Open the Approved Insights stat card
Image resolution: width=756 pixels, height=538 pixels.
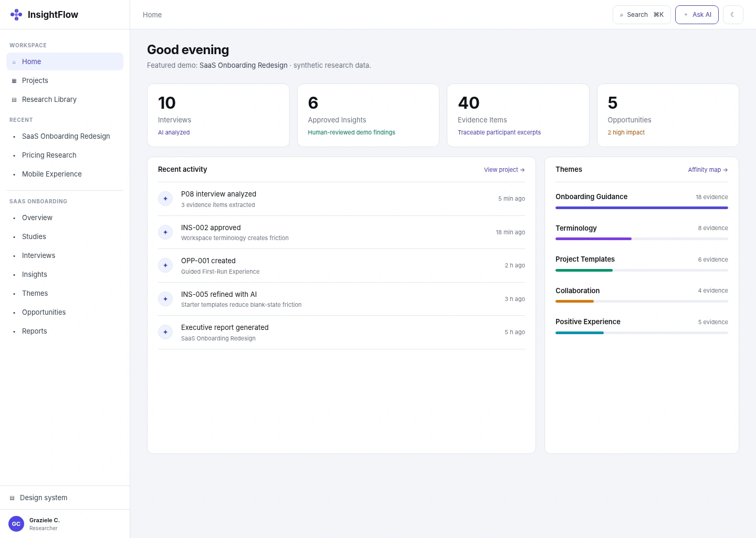click(368, 115)
